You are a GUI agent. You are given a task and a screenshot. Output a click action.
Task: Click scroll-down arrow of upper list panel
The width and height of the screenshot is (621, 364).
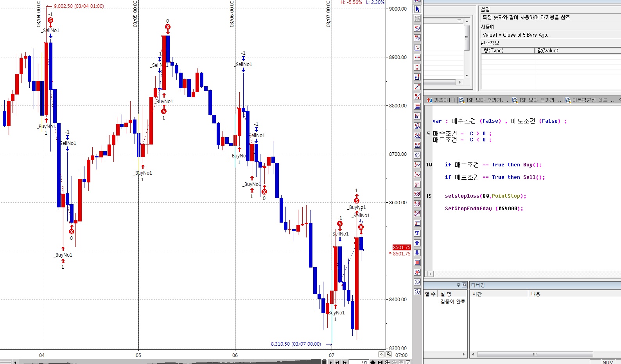tap(467, 76)
